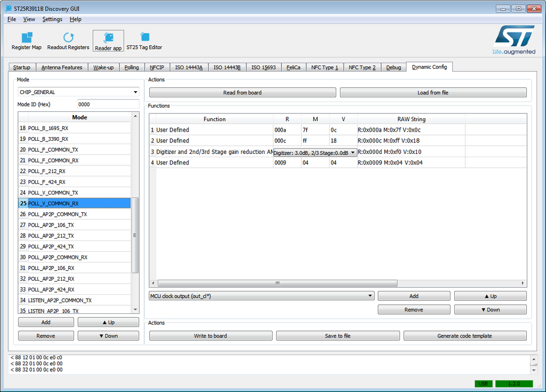Image resolution: width=546 pixels, height=392 pixels.
Task: Move the selected mode Up
Action: pyautogui.click(x=108, y=323)
